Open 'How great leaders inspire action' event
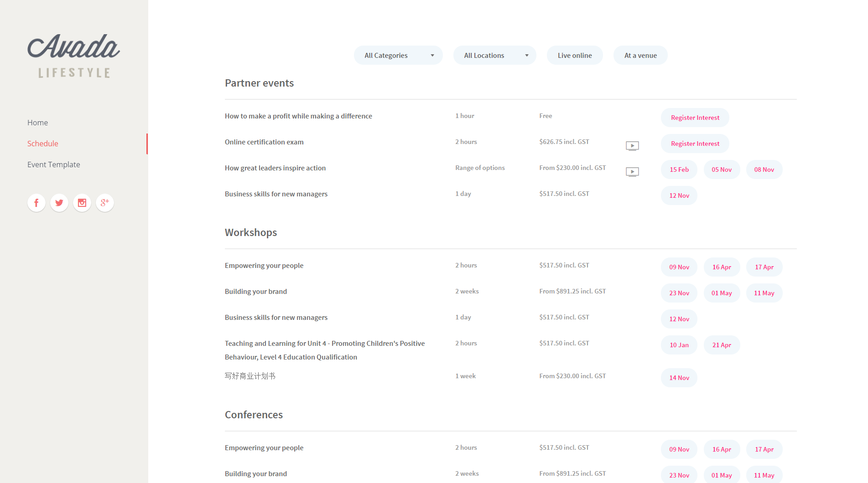Image resolution: width=868 pixels, height=483 pixels. pos(275,168)
